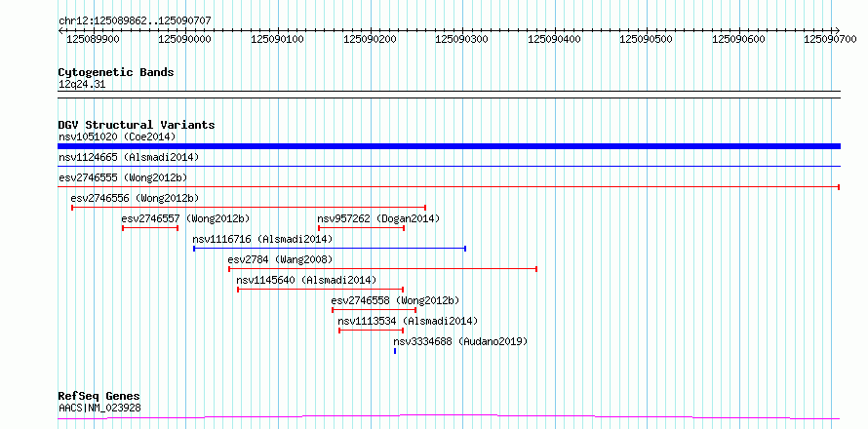Open the nsv1116716 (Alsmadi2014) label

(262, 239)
